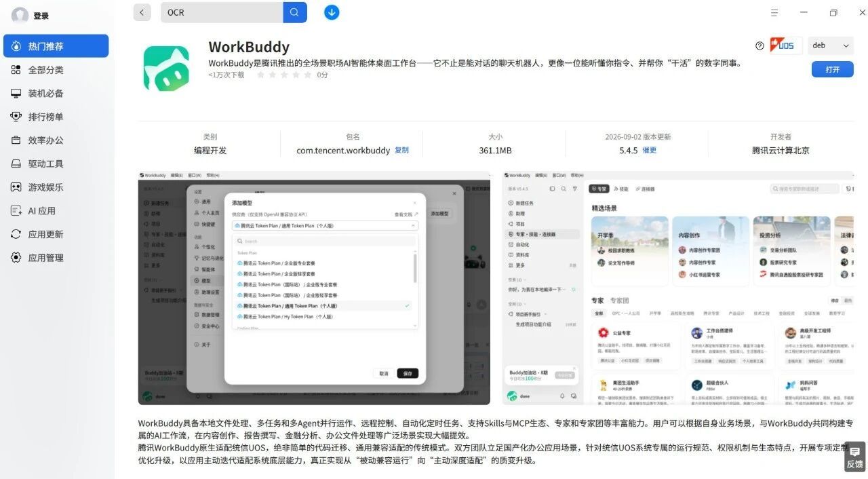The width and height of the screenshot is (868, 479).
Task: Click the 排行榜单 trophy icon
Action: 16,117
